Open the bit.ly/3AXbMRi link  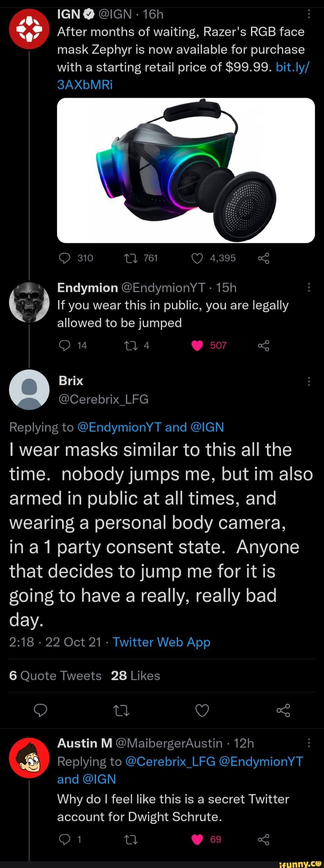pyautogui.click(x=183, y=76)
